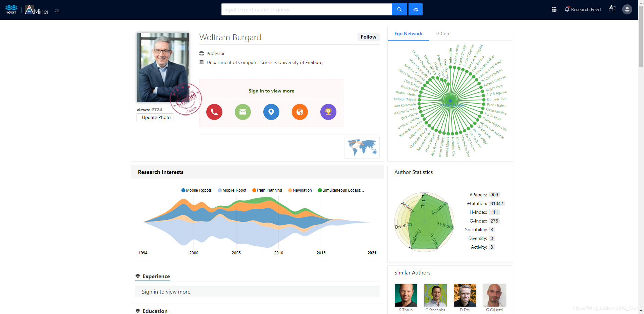The height and width of the screenshot is (314, 644).
Task: Open the world map thumbnail
Action: pyautogui.click(x=362, y=147)
